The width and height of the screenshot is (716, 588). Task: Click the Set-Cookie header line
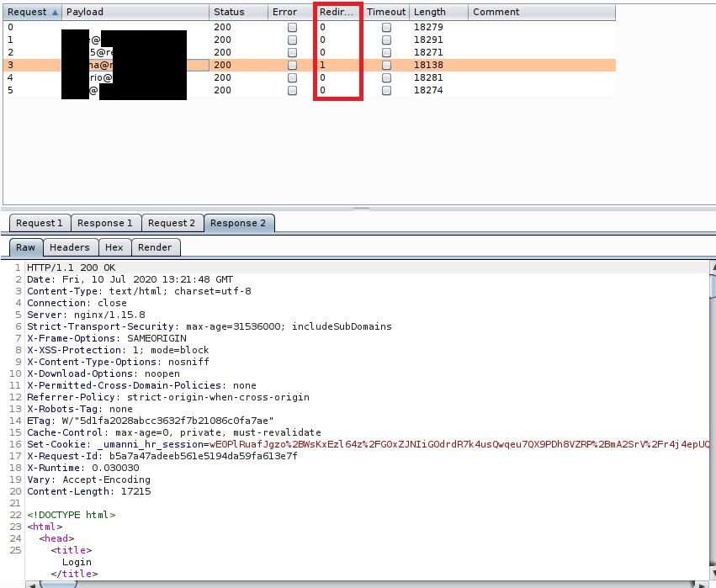pyautogui.click(x=368, y=445)
